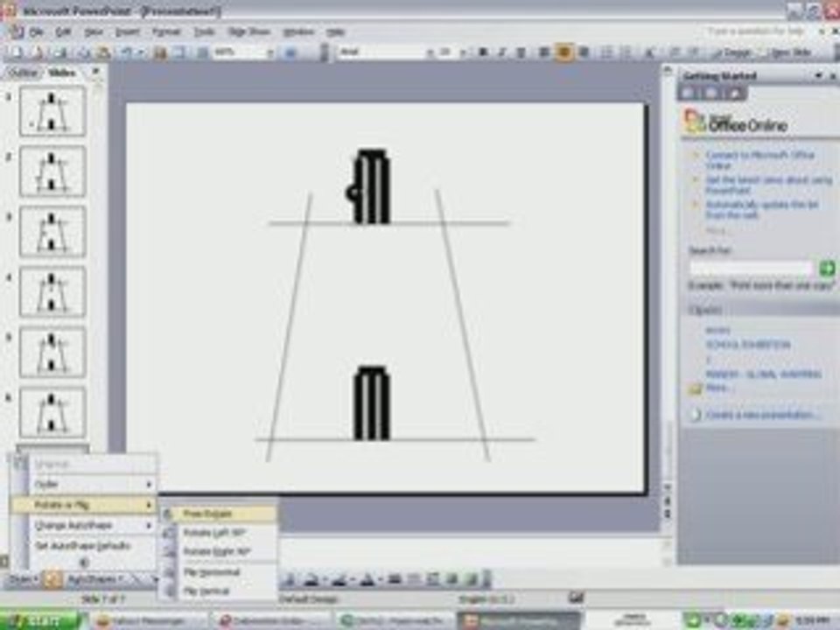Click the Rotate or Flip menu entry
Screen dimensions: 840x630
pos(83,505)
